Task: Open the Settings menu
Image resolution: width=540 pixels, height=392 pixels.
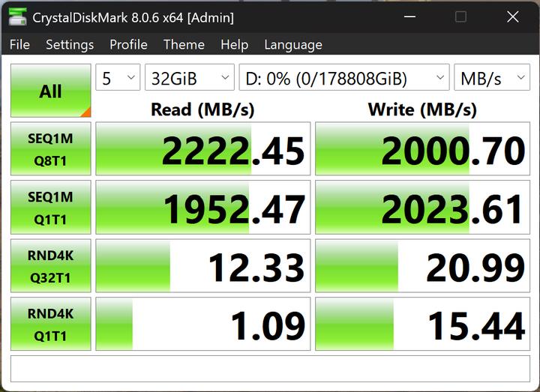Action: coord(70,44)
